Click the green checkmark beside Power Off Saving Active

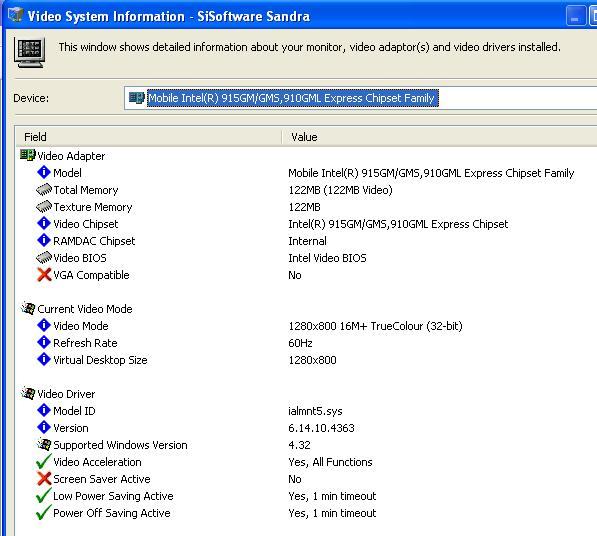click(43, 513)
